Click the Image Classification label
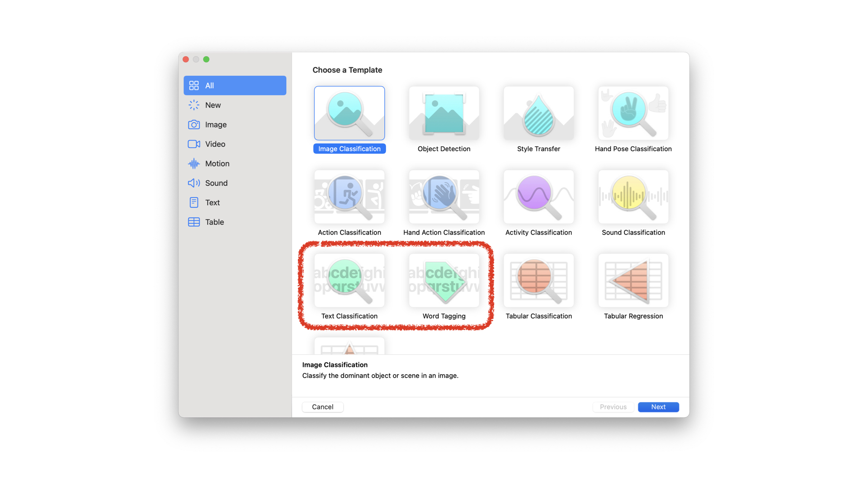This screenshot has width=868, height=488. pyautogui.click(x=349, y=149)
